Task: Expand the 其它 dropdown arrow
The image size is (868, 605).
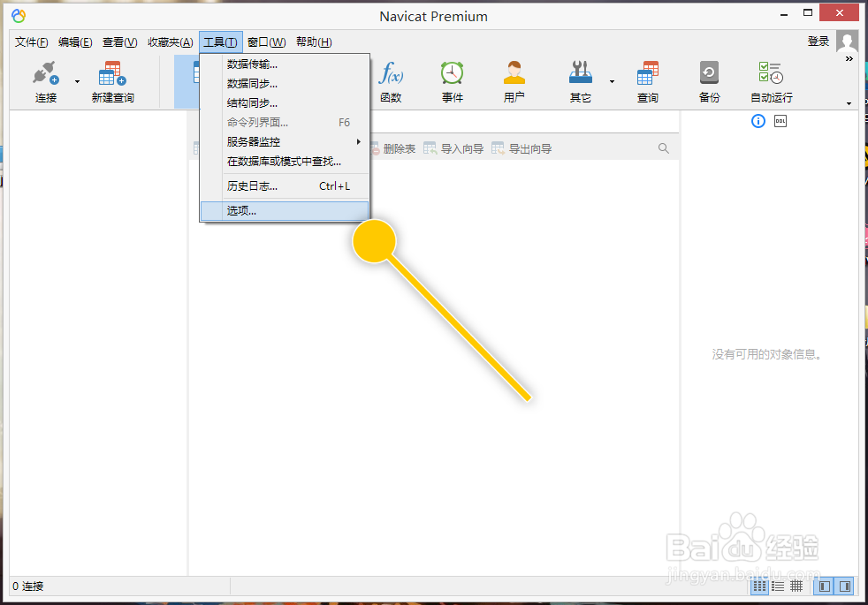Action: (x=612, y=82)
